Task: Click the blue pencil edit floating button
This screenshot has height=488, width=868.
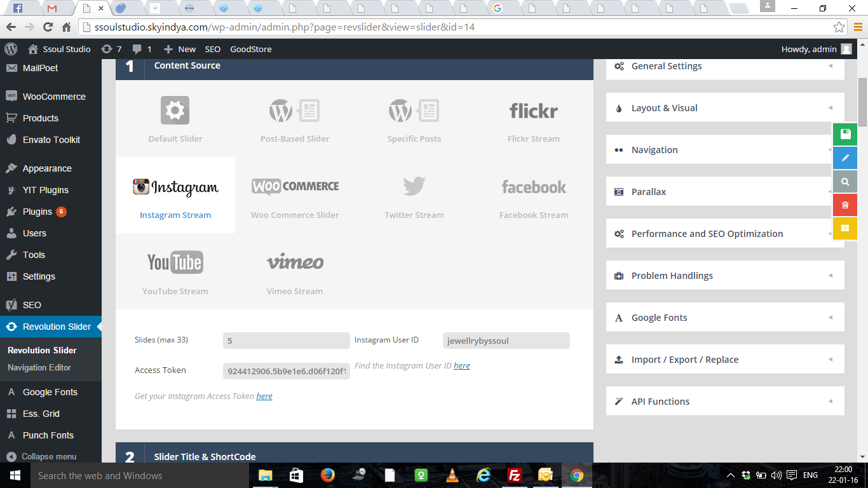Action: pos(845,158)
